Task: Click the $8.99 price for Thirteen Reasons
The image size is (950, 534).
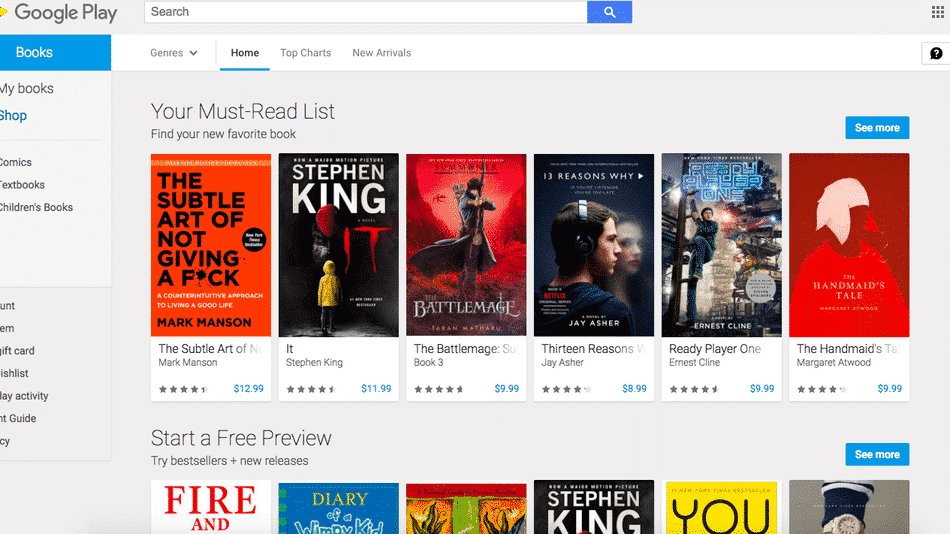Action: click(x=634, y=389)
